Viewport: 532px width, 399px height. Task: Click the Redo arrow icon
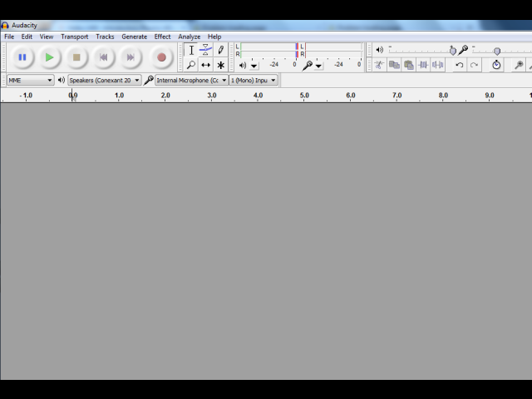pyautogui.click(x=474, y=65)
